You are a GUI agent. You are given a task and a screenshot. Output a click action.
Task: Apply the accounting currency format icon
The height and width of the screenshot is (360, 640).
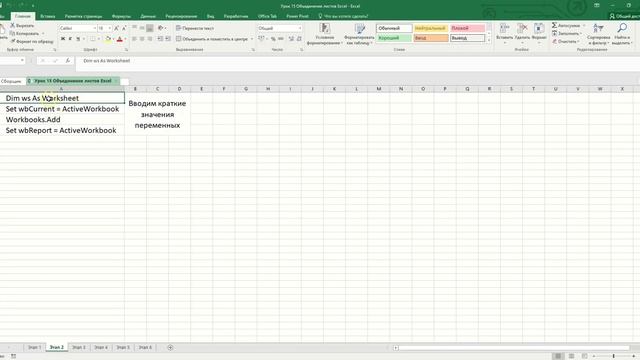point(261,39)
